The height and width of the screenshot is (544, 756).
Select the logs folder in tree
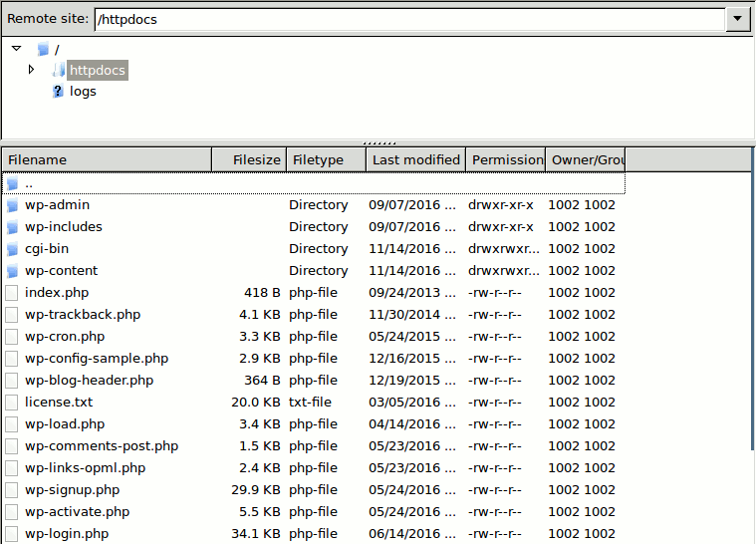[x=83, y=92]
